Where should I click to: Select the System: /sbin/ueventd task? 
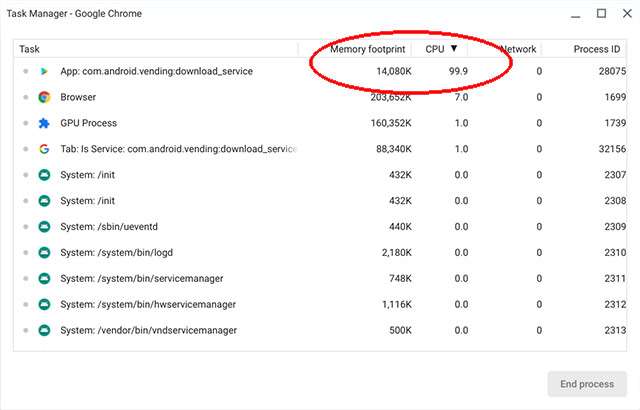click(320, 227)
